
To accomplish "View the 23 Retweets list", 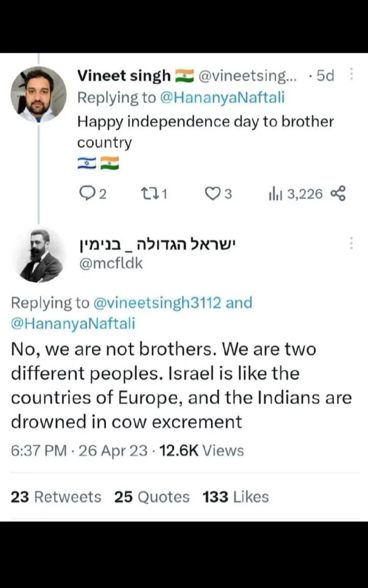I will tap(56, 496).
